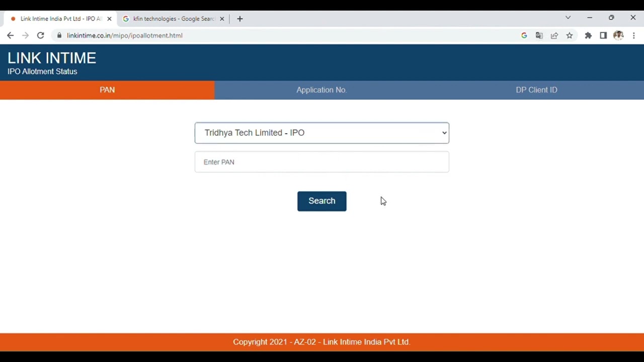This screenshot has height=362, width=644.
Task: Click the translate page icon
Action: click(539, 36)
